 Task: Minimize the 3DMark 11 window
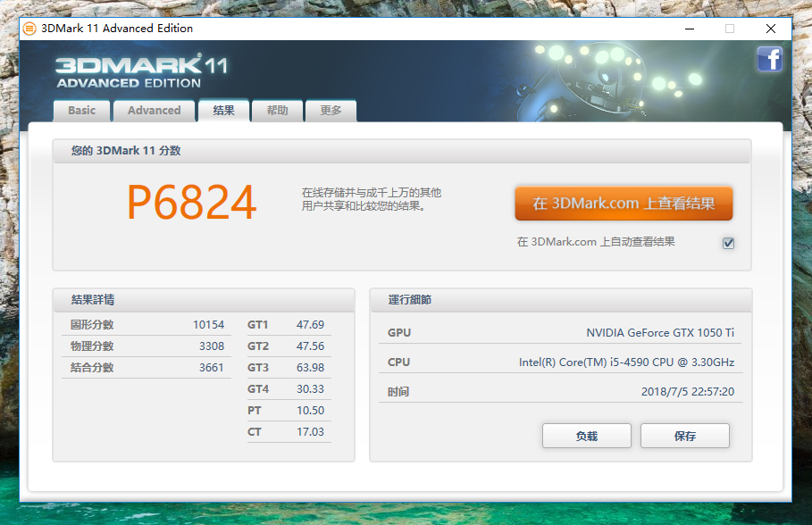point(688,28)
